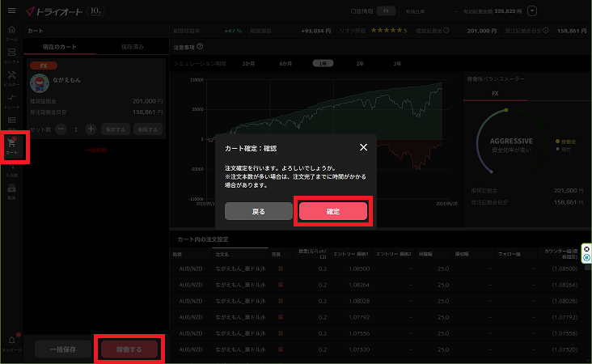Open the hamburger menu at top left
The image size is (592, 364).
tap(11, 11)
